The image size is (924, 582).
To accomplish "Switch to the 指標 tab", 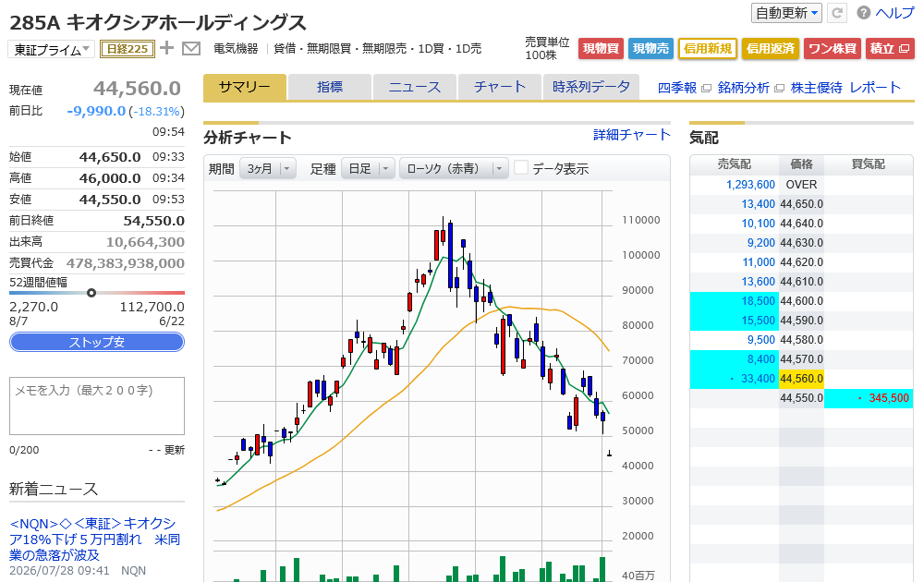I will coord(330,87).
